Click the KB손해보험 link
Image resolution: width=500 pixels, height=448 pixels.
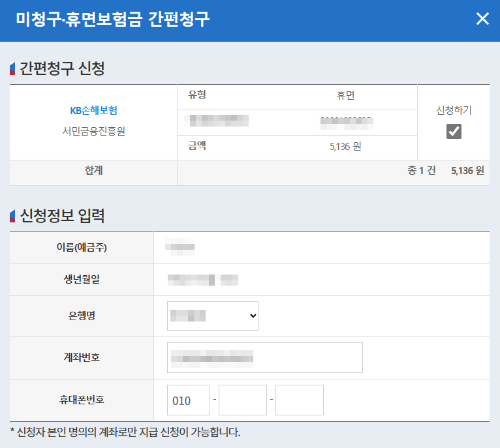click(x=93, y=110)
